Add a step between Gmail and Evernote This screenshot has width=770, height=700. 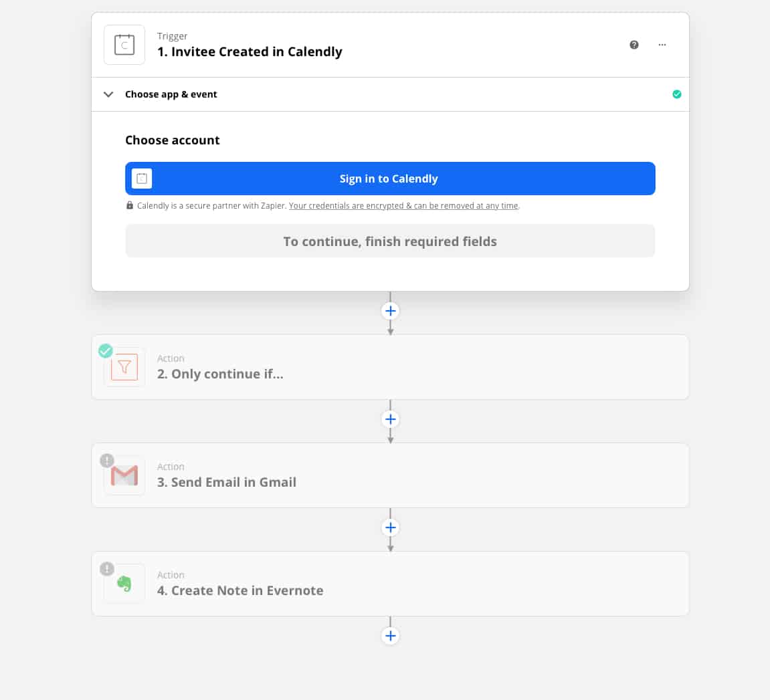tap(391, 528)
